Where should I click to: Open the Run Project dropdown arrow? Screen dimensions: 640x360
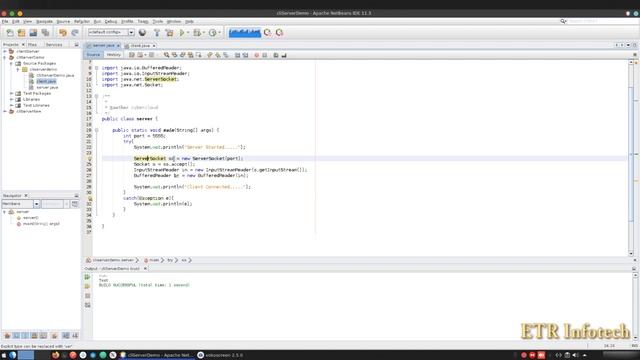(x=188, y=33)
